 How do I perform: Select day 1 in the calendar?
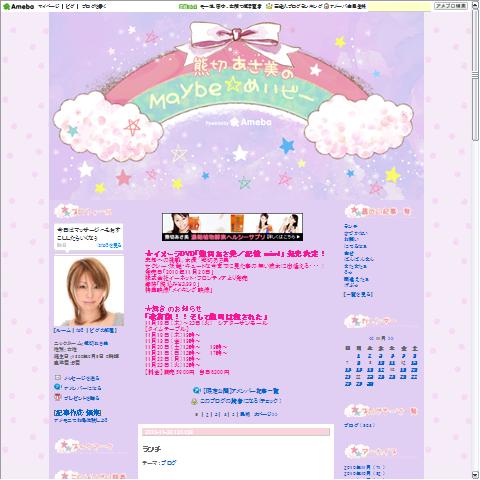pyautogui.click(x=359, y=356)
